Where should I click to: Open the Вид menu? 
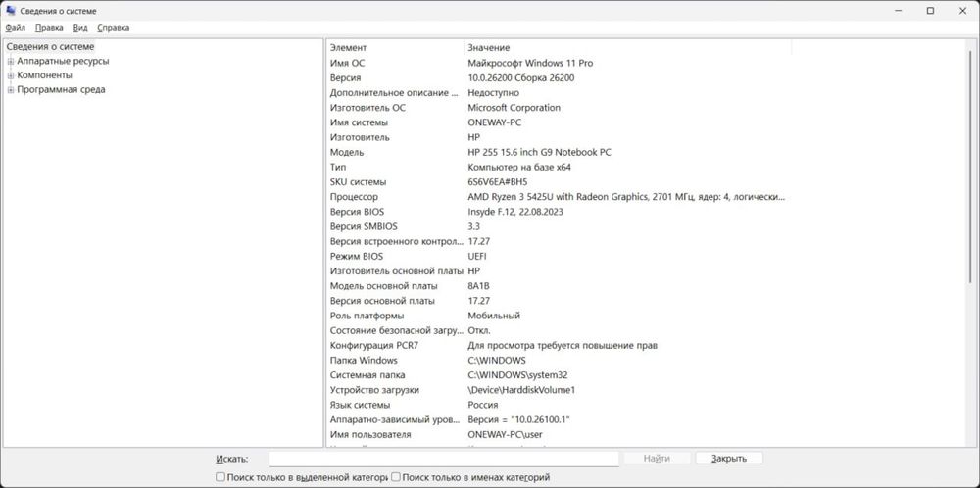pos(80,28)
